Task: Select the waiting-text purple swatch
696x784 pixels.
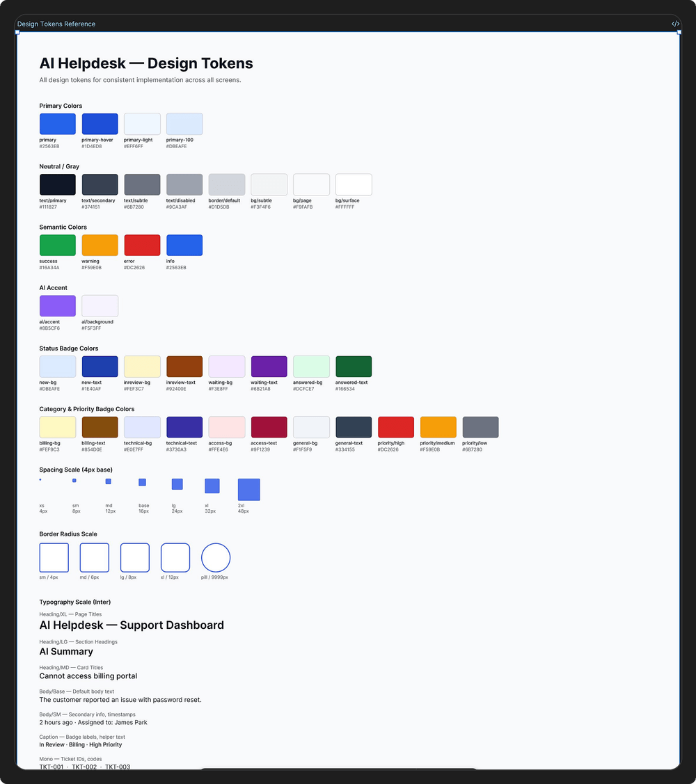Action: click(269, 367)
